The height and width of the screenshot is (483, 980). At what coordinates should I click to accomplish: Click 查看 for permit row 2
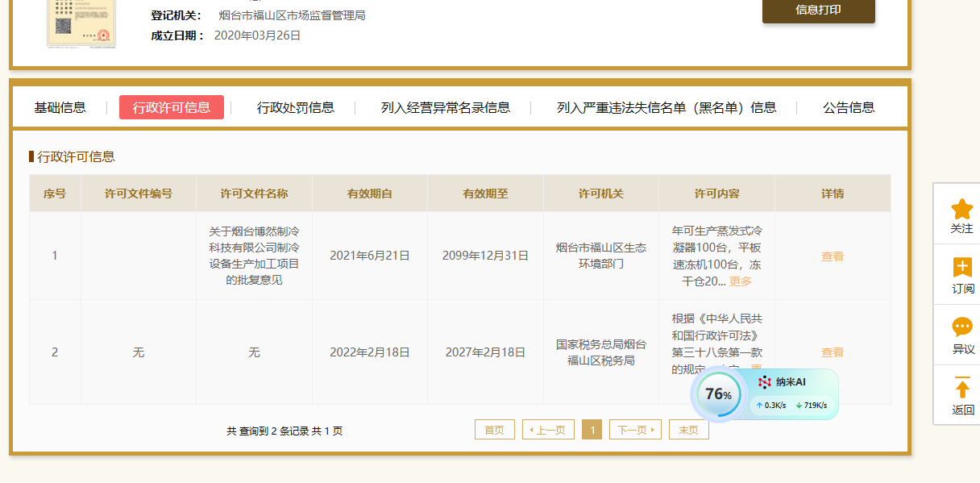[x=833, y=352]
